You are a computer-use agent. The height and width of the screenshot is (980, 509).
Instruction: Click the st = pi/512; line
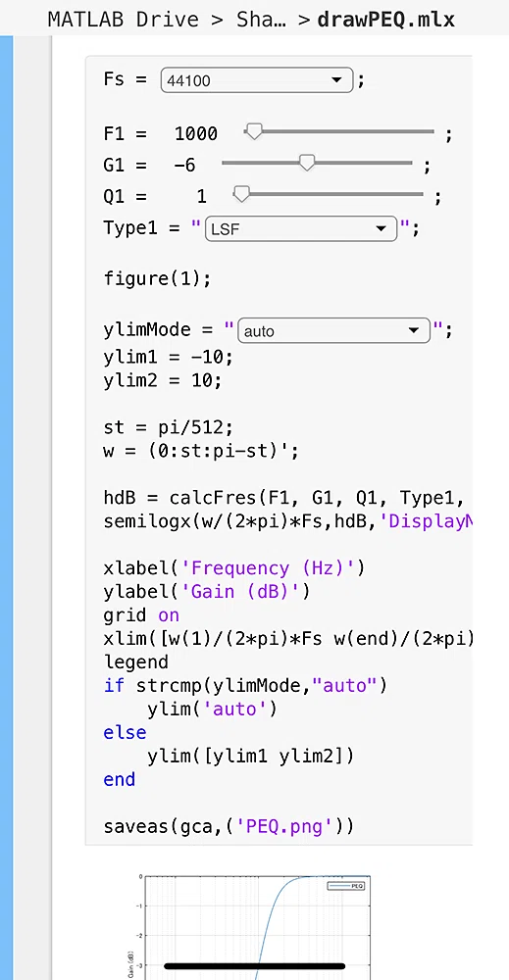(169, 428)
